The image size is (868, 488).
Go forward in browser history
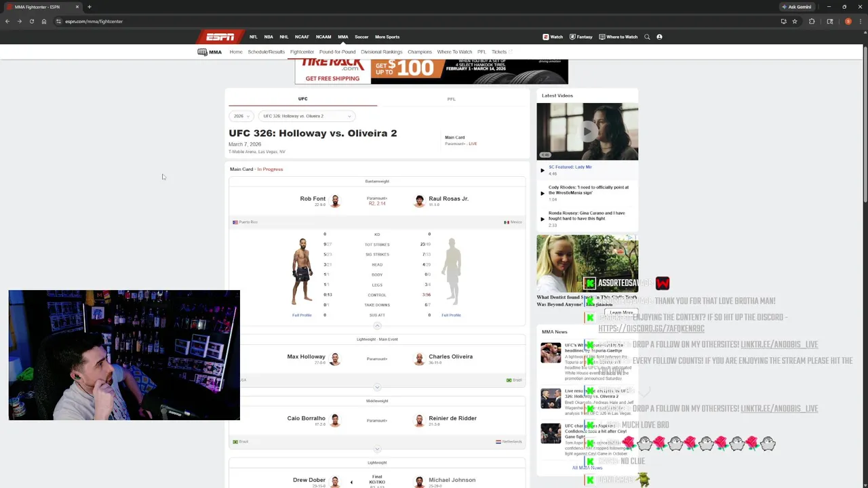(x=19, y=21)
